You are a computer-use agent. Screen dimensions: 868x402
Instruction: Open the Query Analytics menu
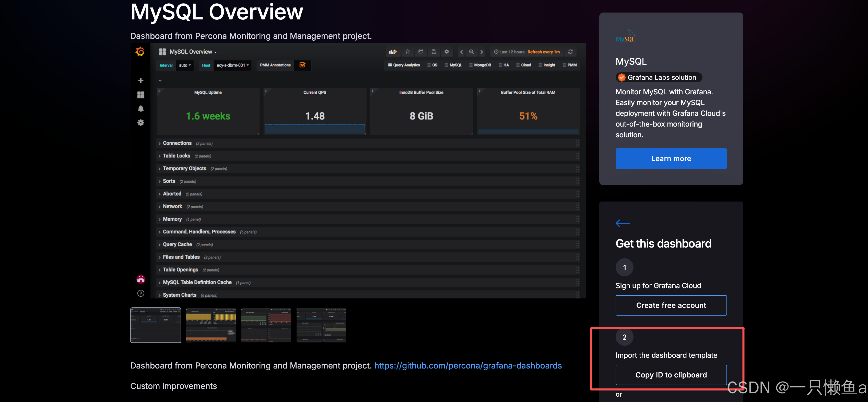(x=404, y=65)
